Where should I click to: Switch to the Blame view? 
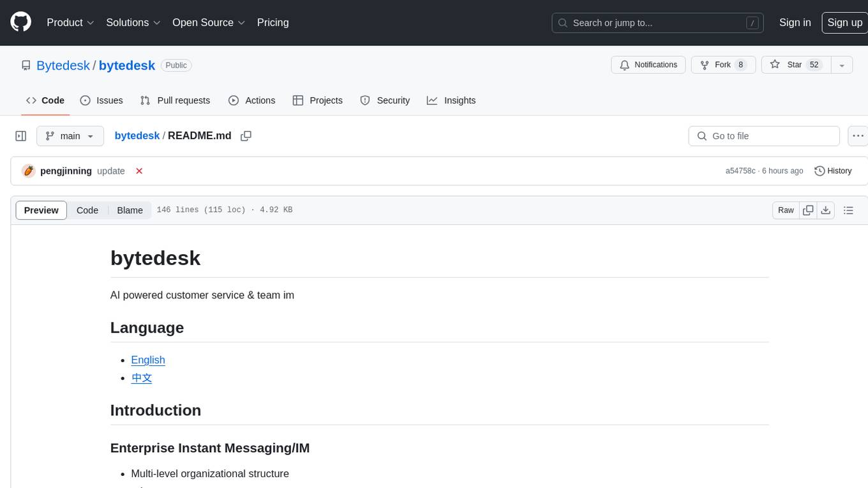point(130,210)
